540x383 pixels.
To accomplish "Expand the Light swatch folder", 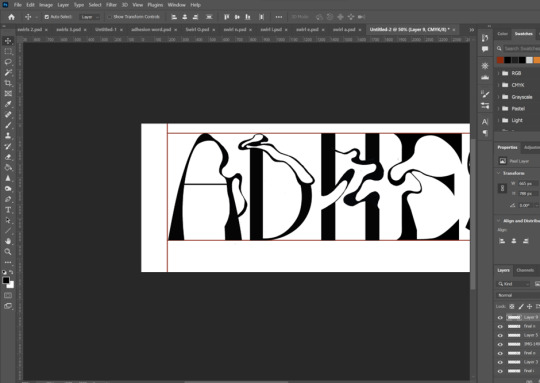I will tap(499, 121).
